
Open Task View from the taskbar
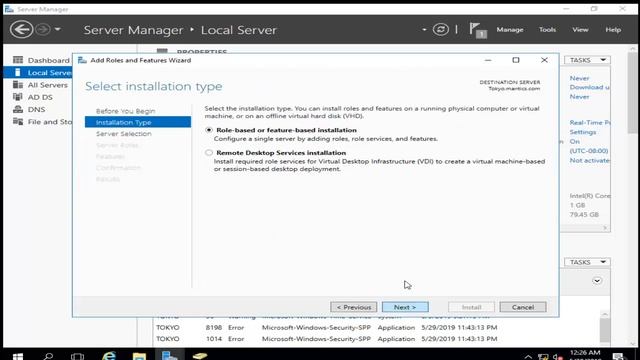(78, 356)
